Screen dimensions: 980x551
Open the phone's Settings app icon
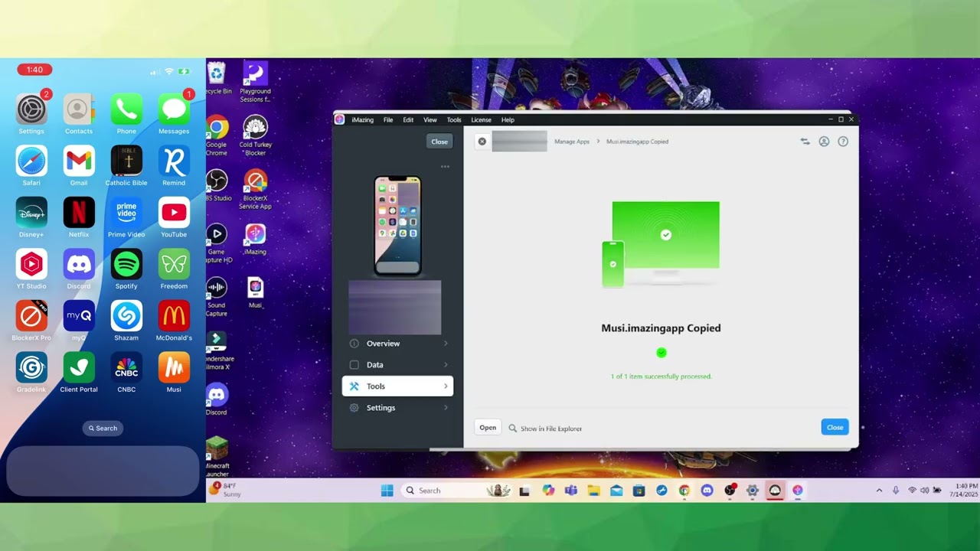[x=31, y=109]
